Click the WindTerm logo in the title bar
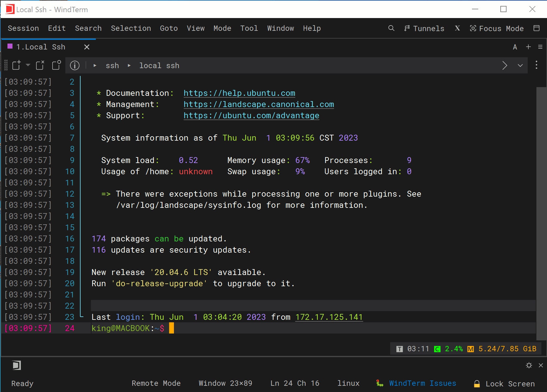The width and height of the screenshot is (547, 392). (9, 9)
